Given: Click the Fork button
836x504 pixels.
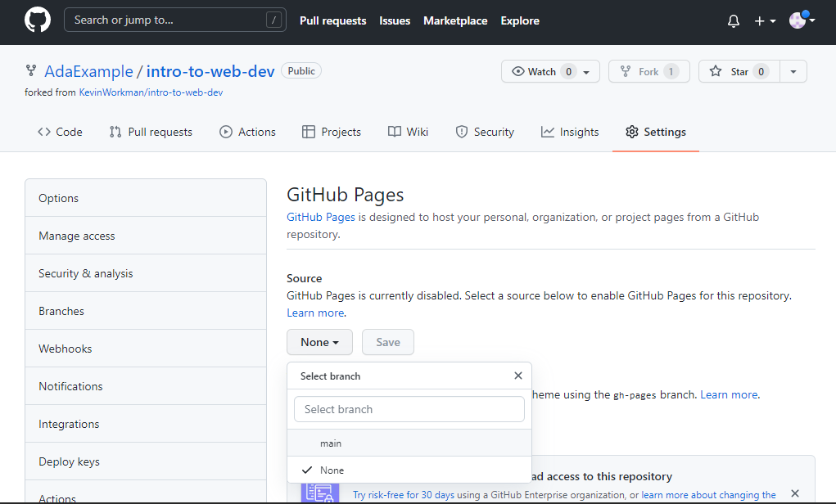Looking at the screenshot, I should (x=648, y=71).
